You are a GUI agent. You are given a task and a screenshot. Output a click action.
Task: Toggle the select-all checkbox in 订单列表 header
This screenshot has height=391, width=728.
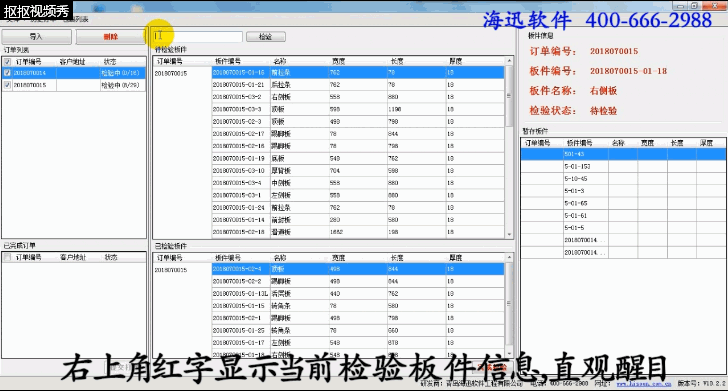(x=7, y=62)
